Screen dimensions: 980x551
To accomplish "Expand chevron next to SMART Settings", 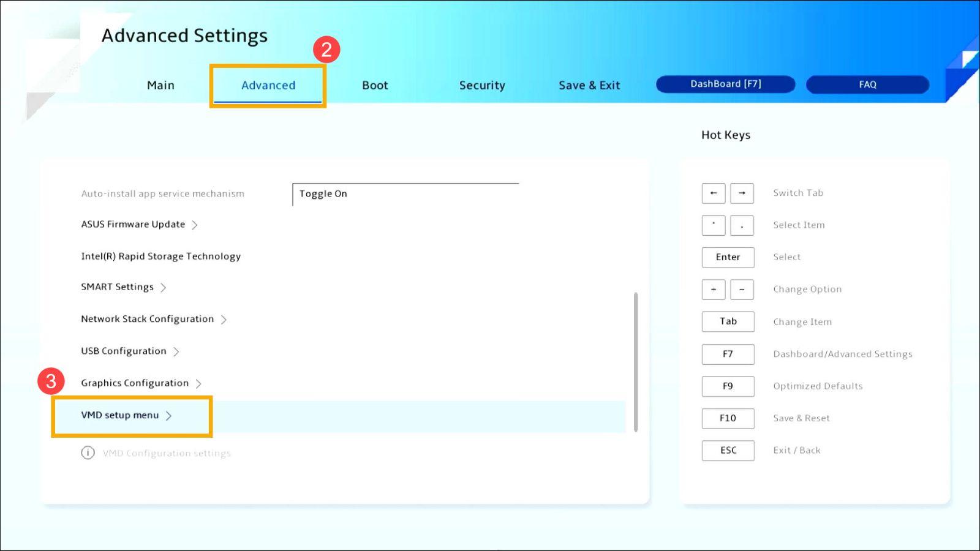I will (164, 287).
